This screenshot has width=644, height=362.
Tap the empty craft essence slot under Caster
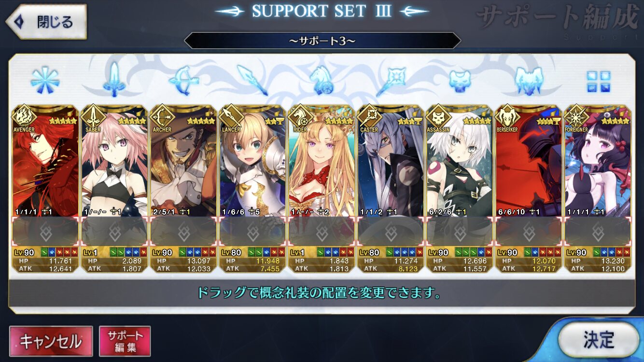(x=391, y=232)
